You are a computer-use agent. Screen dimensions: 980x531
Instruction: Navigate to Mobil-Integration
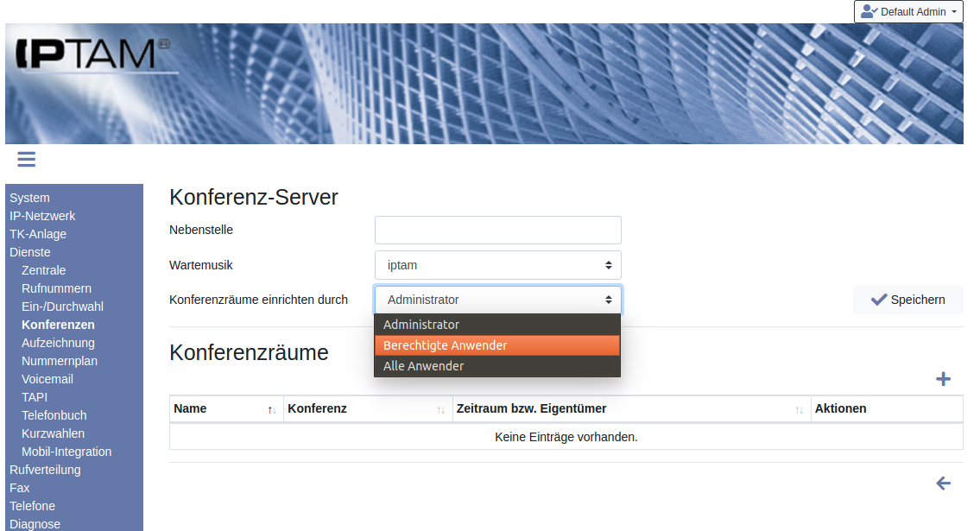coord(66,452)
